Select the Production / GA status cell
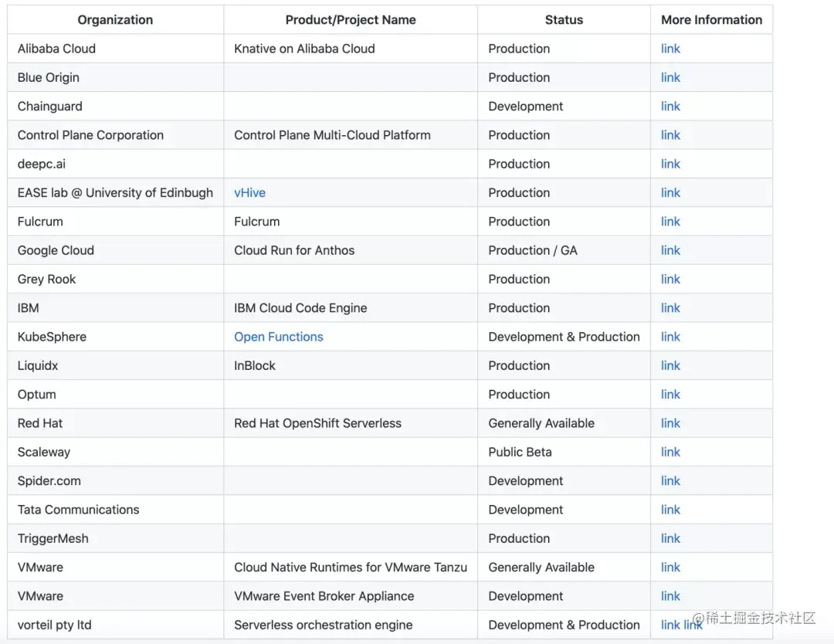Viewport: 834px width, 644px height. [x=564, y=250]
